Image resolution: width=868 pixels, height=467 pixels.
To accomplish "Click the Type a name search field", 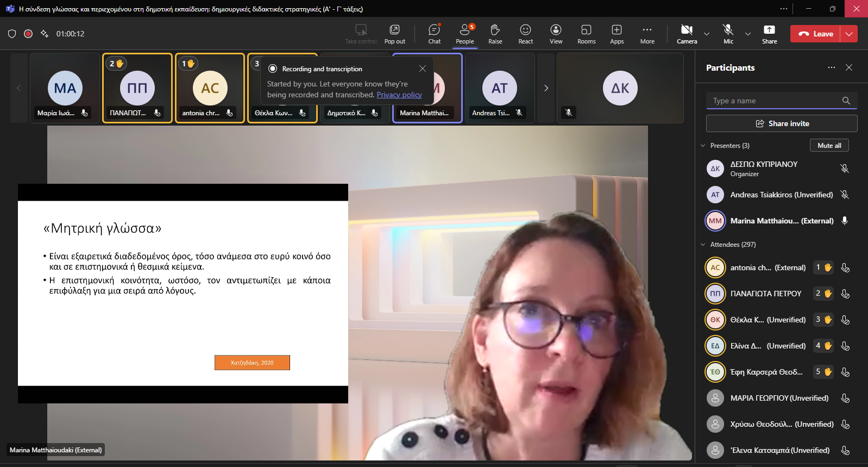I will click(x=774, y=101).
